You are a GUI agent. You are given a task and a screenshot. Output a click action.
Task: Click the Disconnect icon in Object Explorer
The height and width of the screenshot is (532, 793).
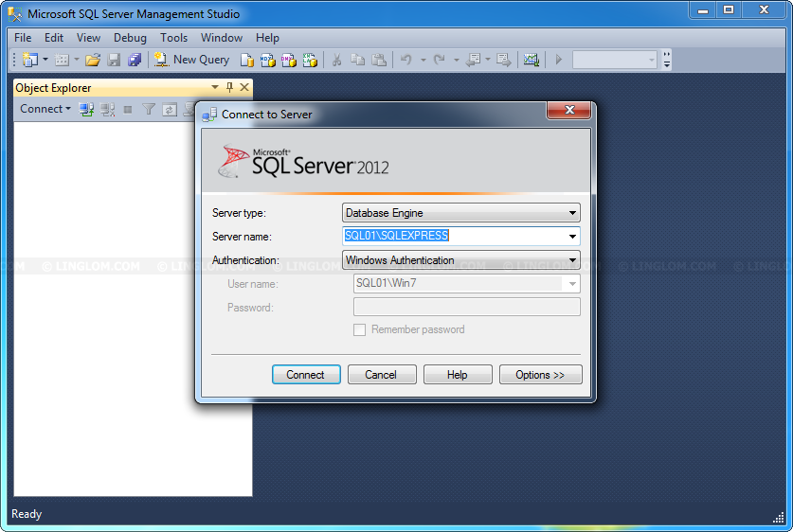[x=107, y=109]
